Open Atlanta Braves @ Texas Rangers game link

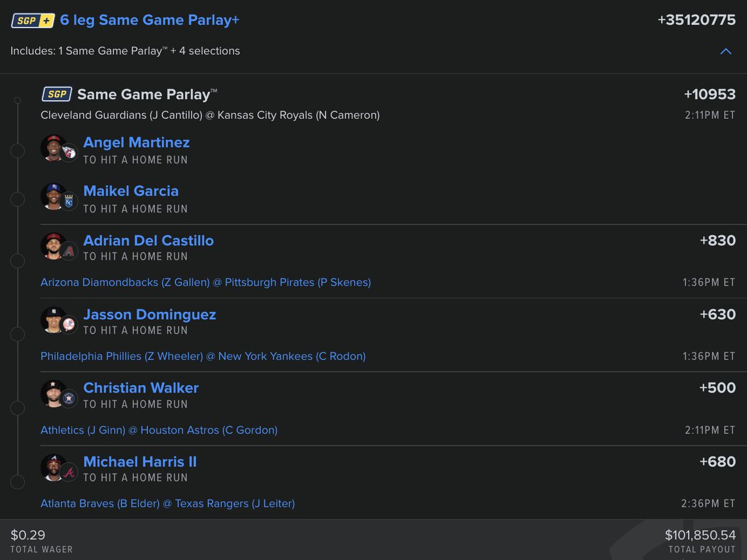coord(167,504)
